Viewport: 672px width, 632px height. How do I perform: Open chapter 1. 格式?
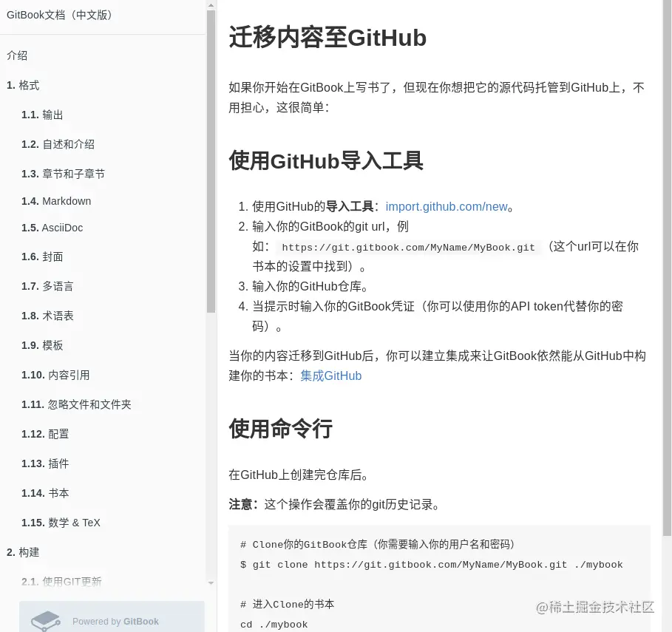(23, 85)
